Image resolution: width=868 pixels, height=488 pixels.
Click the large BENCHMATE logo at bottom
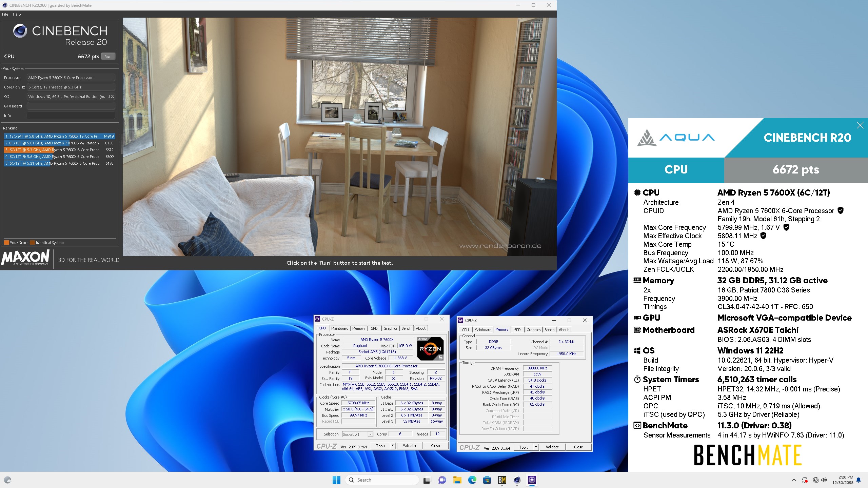(748, 455)
